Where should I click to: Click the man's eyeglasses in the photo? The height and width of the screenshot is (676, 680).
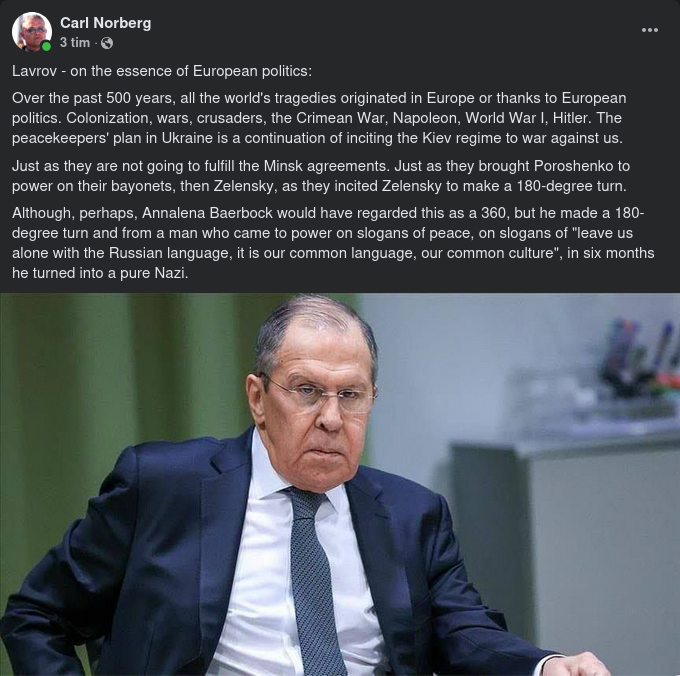[318, 394]
